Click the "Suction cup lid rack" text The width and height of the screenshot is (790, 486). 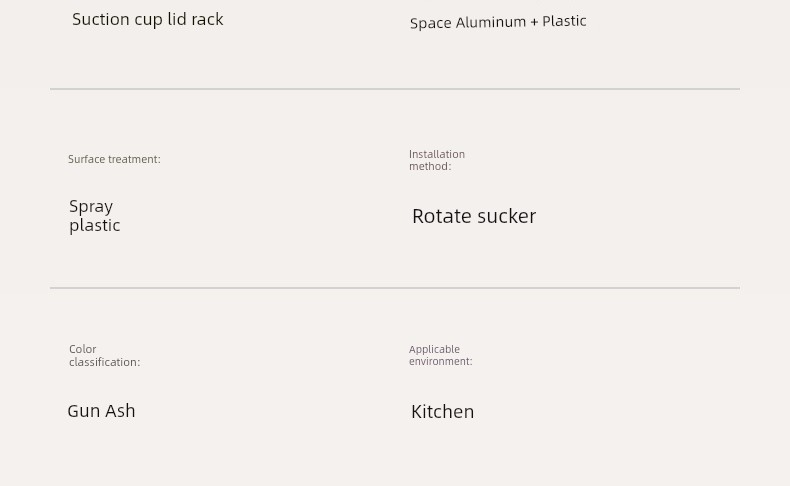147,19
